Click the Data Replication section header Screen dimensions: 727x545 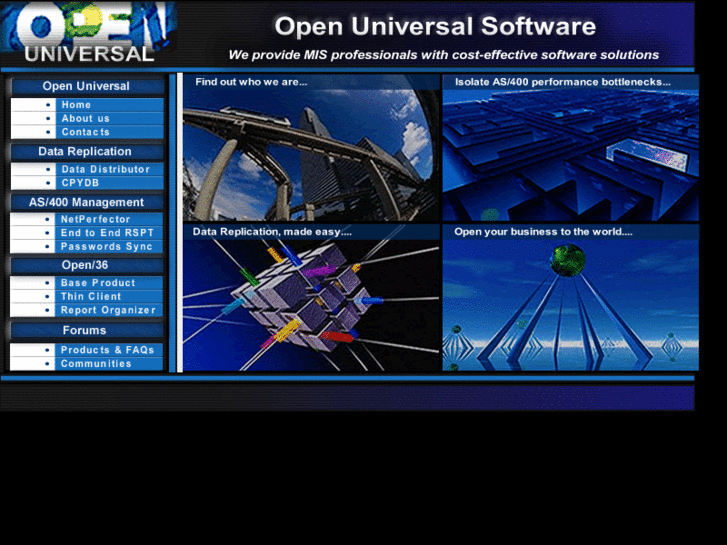click(x=87, y=152)
